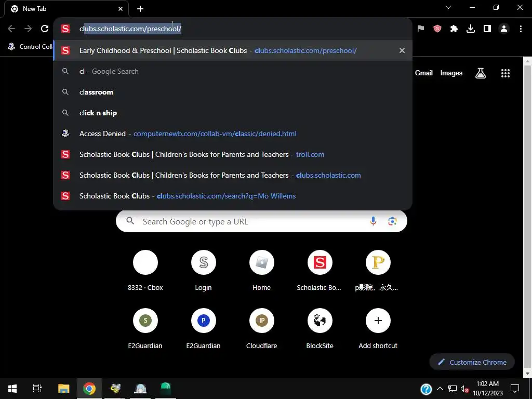This screenshot has height=399, width=532.
Task: Open Task View on the taskbar
Action: point(37,389)
